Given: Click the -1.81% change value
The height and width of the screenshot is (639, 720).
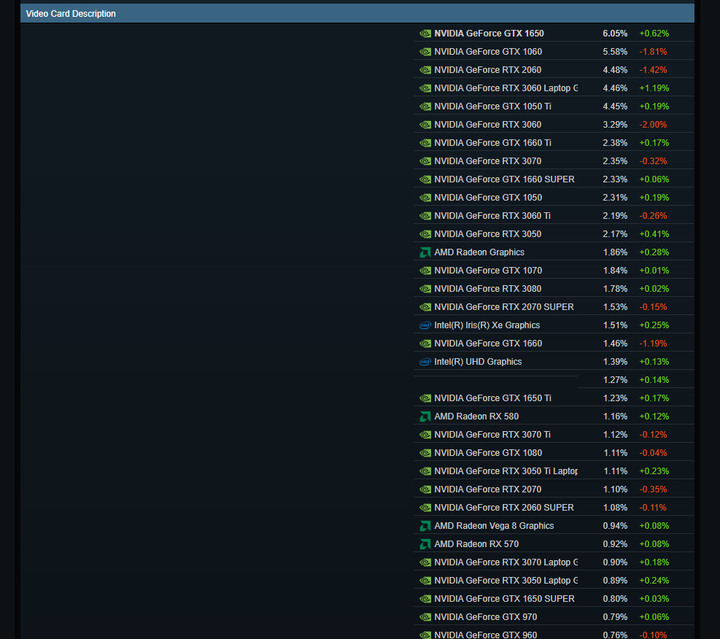Looking at the screenshot, I should tap(653, 52).
